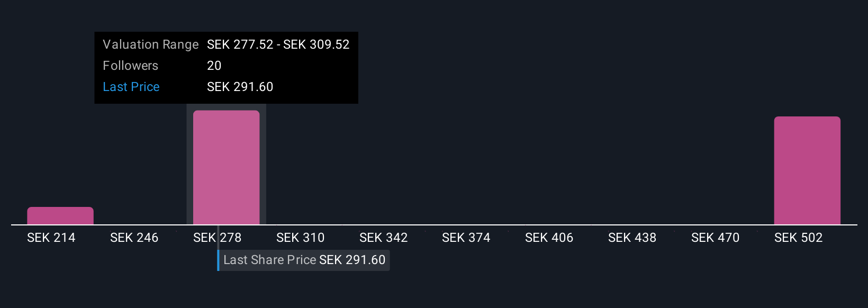Screen dimensions: 868x308
Task: Select the highlighted SEK 278 bar
Action: click(227, 168)
